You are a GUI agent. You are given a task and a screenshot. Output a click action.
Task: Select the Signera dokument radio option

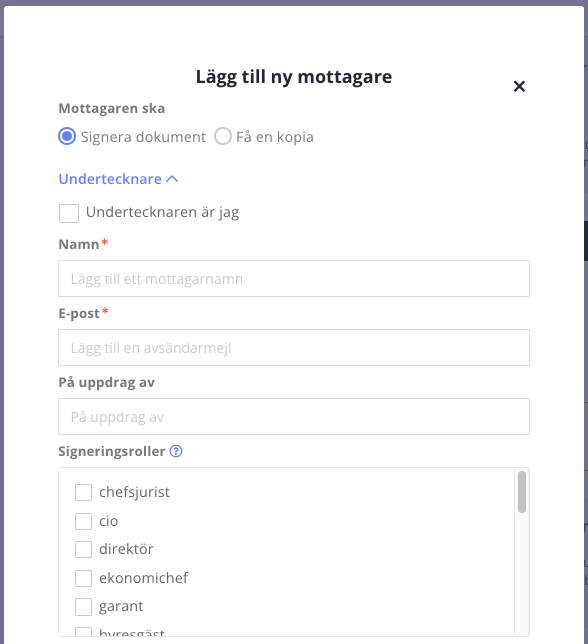pyautogui.click(x=67, y=136)
